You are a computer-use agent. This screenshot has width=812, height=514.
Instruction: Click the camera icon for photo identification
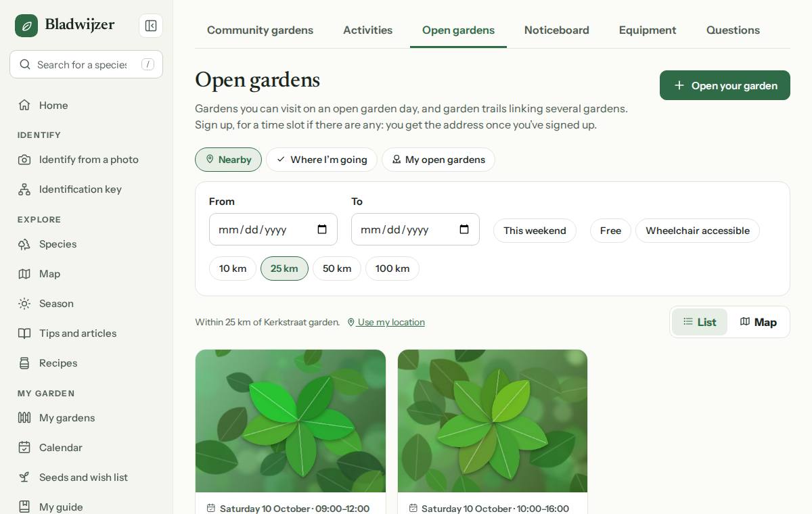click(24, 160)
